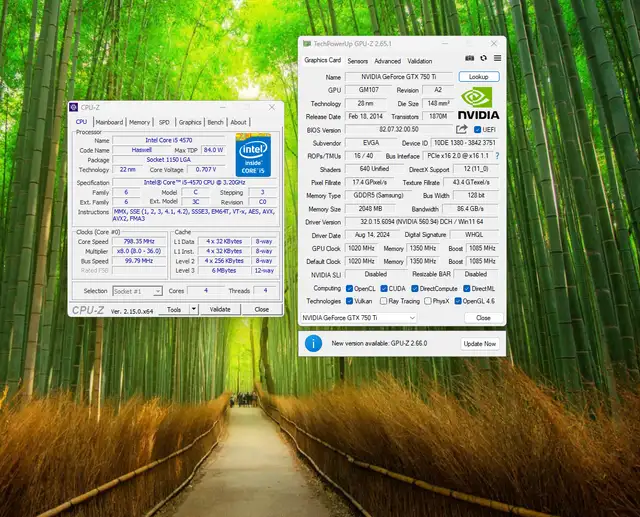Switch to the Memory tab in CPU-Z

[140, 122]
